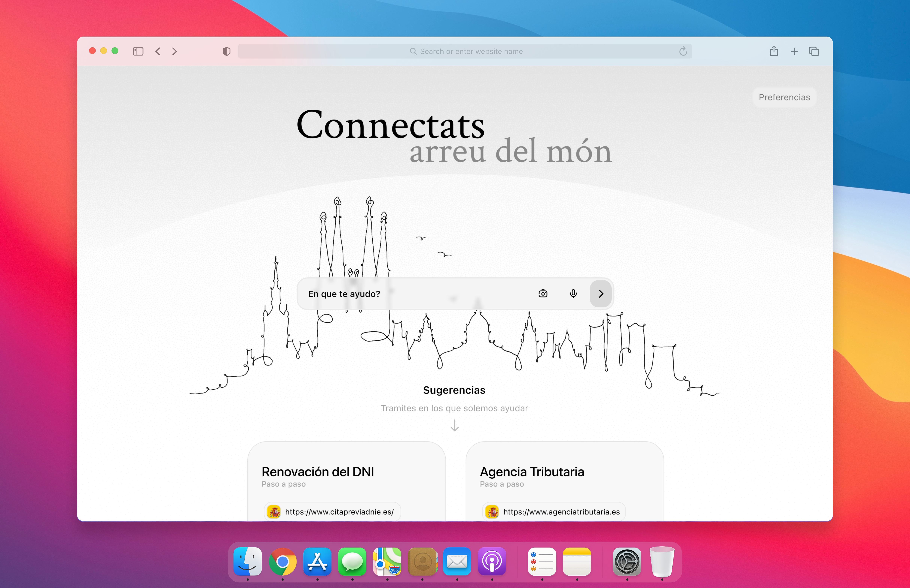Click the Sugerencias heading
This screenshot has width=910, height=588.
[x=454, y=390]
